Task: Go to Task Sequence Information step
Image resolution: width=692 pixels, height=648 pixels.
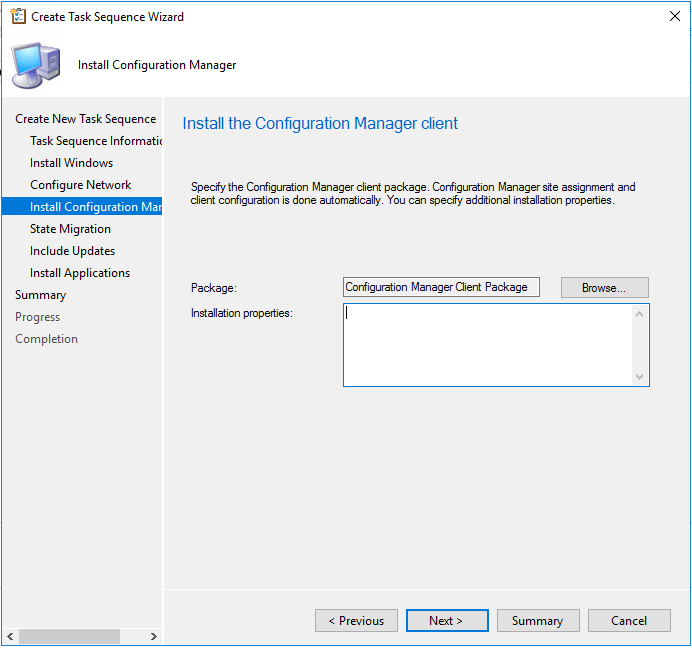Action: pos(96,141)
